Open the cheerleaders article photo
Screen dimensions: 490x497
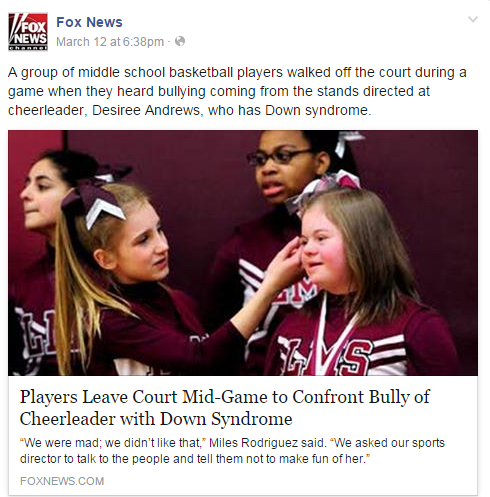tap(243, 253)
